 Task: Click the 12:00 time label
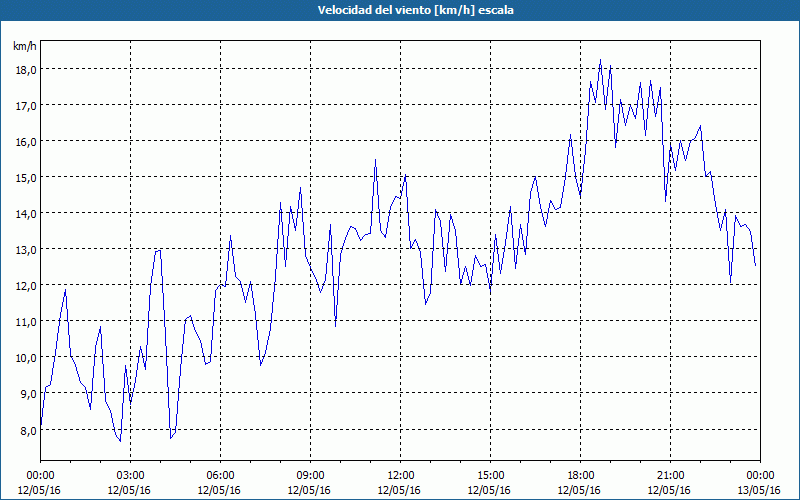tap(401, 476)
